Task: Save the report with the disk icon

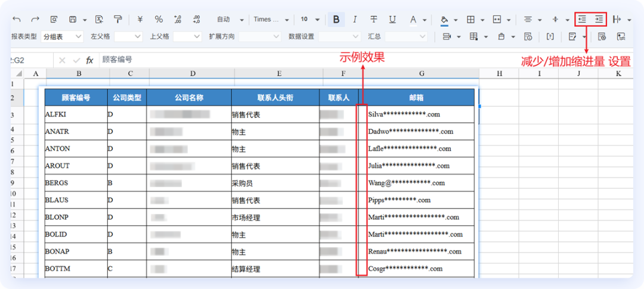Action: point(73,19)
